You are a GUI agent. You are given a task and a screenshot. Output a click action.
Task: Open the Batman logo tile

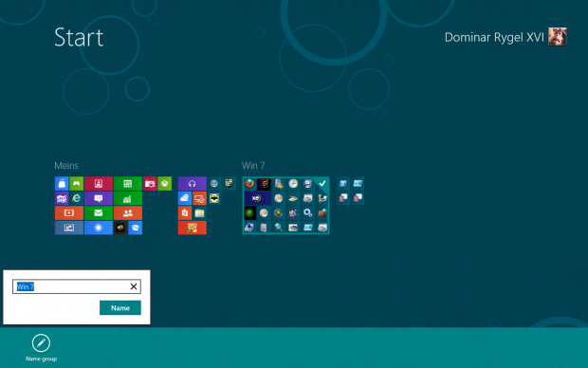click(214, 198)
